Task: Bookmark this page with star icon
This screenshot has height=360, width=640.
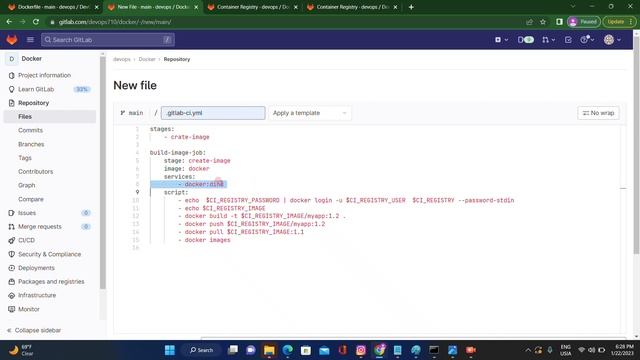Action: pyautogui.click(x=543, y=22)
